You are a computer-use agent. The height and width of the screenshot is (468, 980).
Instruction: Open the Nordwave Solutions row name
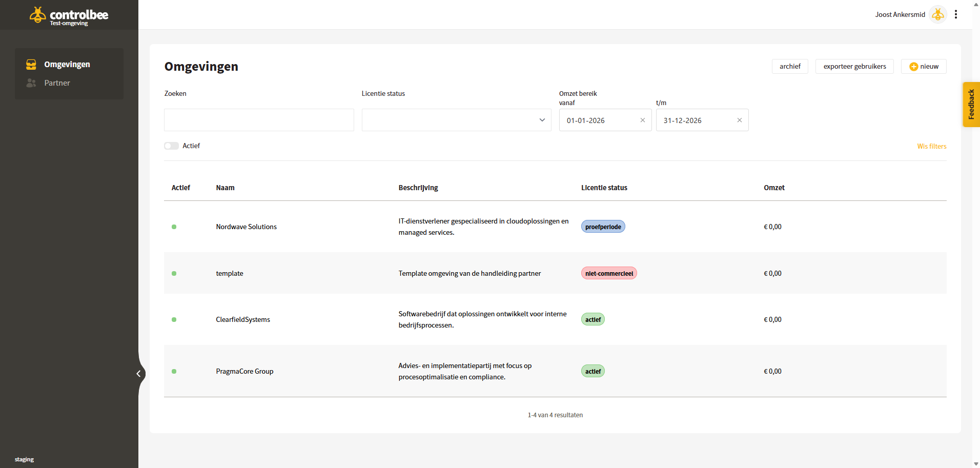point(246,227)
